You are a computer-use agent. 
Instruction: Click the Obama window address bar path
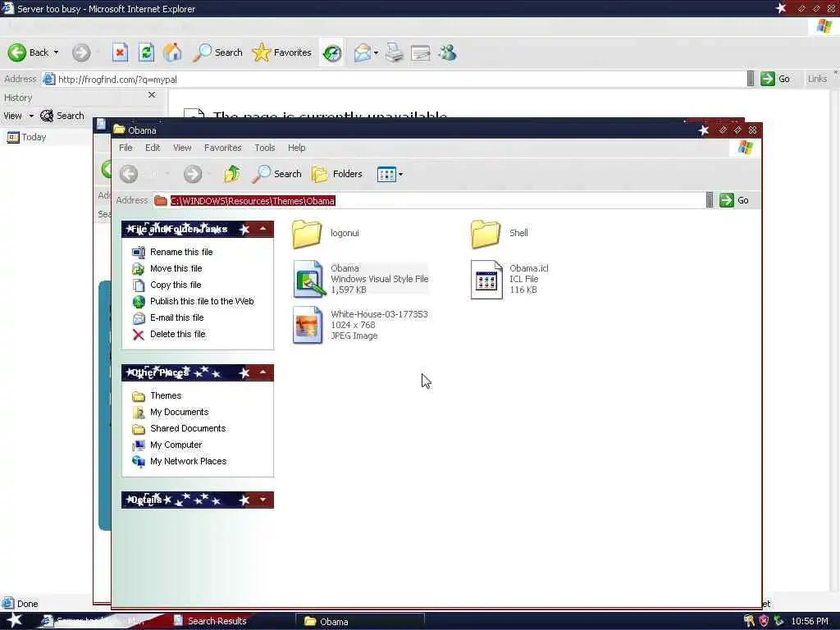click(253, 201)
